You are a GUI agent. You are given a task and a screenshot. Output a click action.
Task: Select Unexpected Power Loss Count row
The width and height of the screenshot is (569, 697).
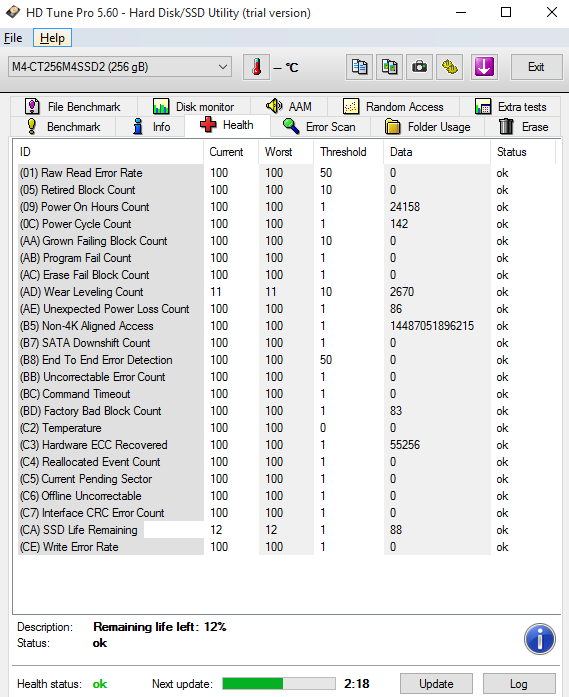point(287,309)
